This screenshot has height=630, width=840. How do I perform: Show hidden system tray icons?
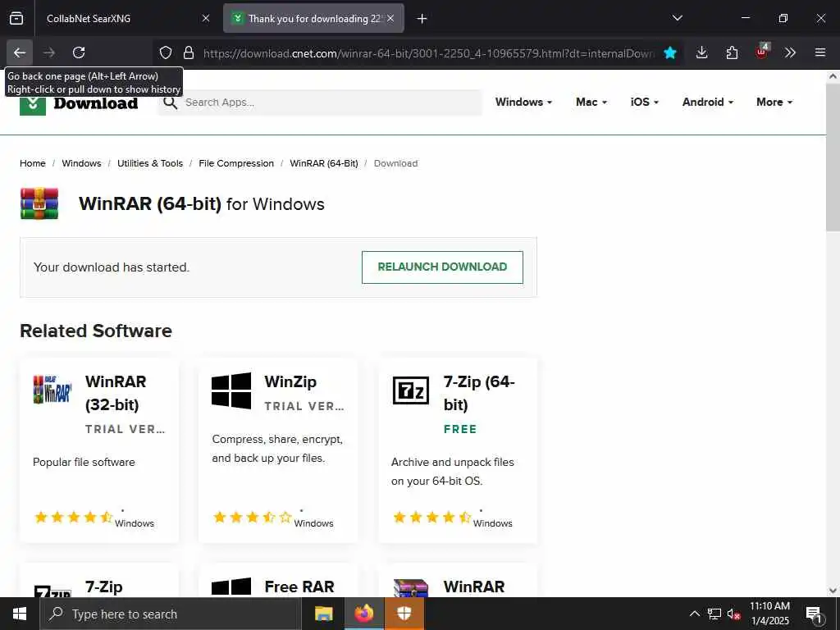[694, 614]
